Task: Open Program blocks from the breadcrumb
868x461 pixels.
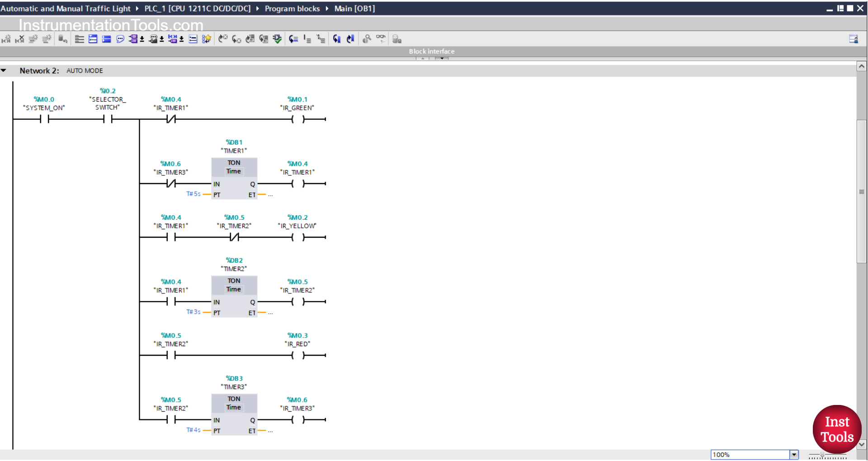Action: [292, 9]
